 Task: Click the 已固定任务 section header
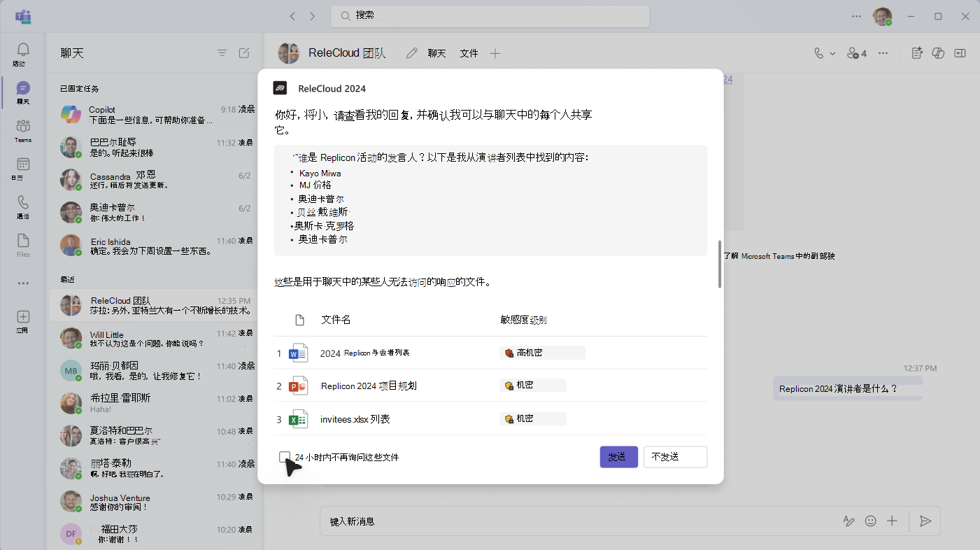[x=80, y=89]
